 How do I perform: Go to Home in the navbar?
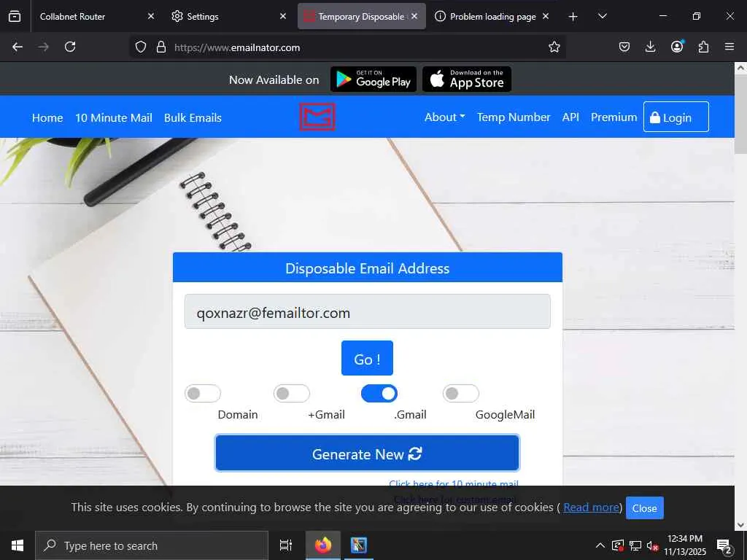(47, 117)
